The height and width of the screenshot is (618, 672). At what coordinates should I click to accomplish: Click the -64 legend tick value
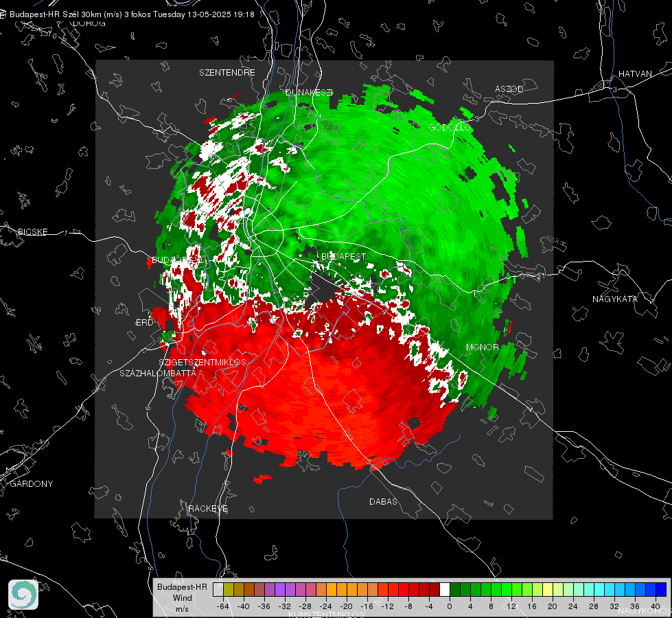(x=223, y=606)
